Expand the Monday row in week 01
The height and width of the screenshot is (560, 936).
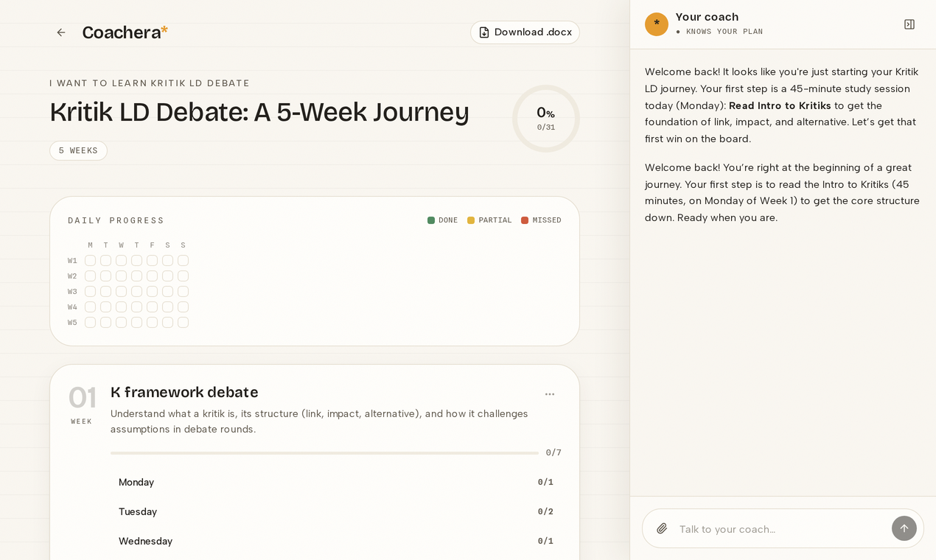click(336, 482)
